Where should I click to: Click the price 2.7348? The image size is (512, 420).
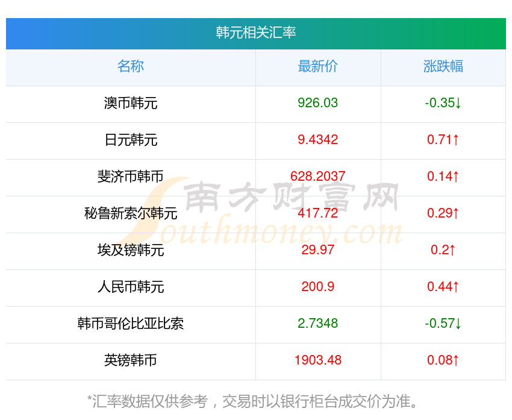point(317,324)
